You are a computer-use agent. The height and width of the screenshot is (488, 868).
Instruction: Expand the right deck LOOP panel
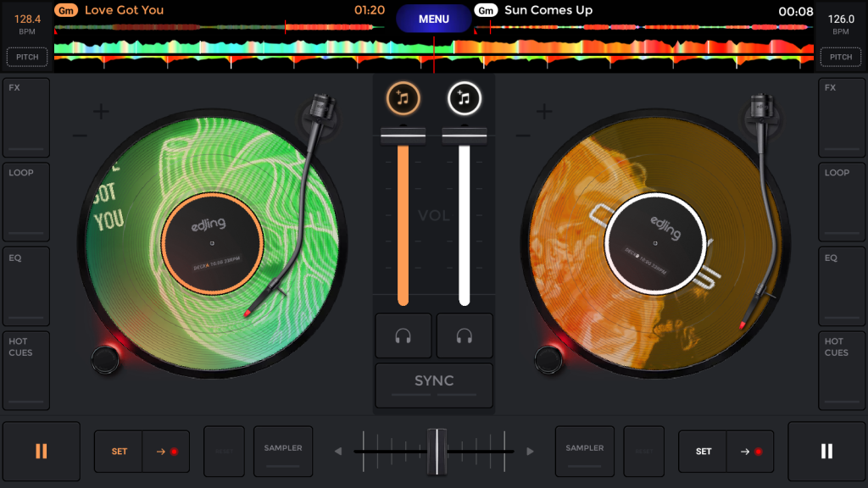coord(841,202)
